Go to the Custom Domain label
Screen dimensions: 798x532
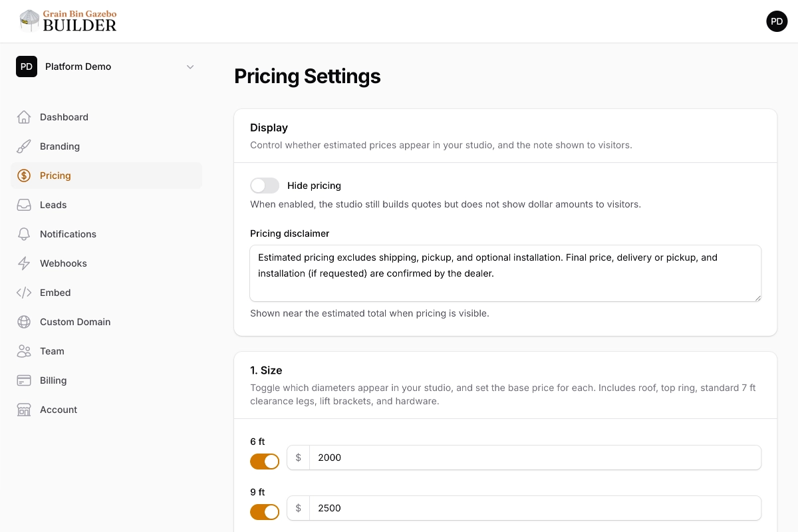pyautogui.click(x=75, y=322)
